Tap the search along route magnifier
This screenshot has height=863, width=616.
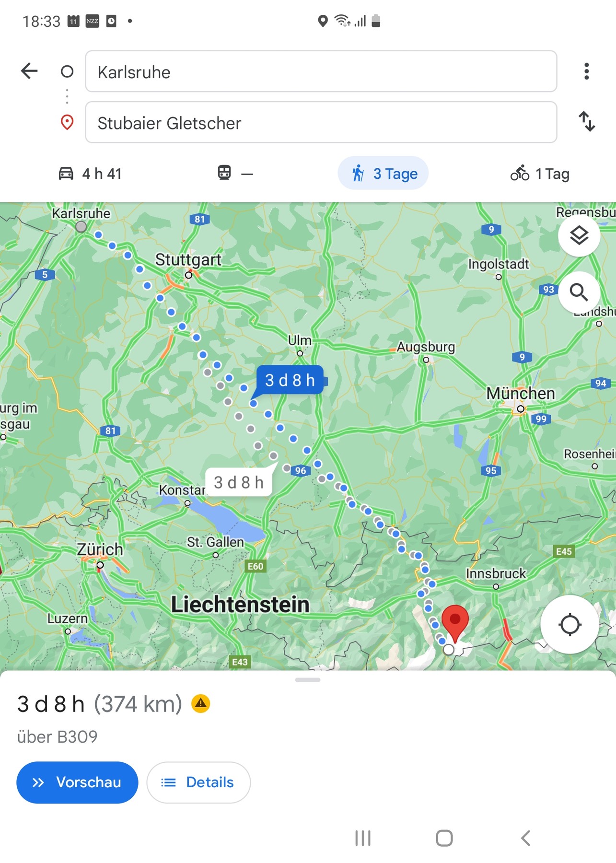click(579, 292)
